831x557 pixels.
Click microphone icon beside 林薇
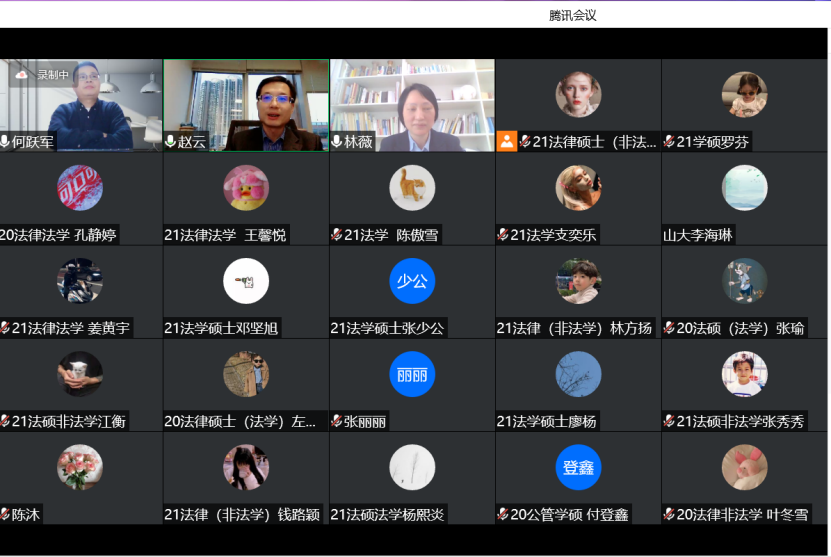coord(337,142)
